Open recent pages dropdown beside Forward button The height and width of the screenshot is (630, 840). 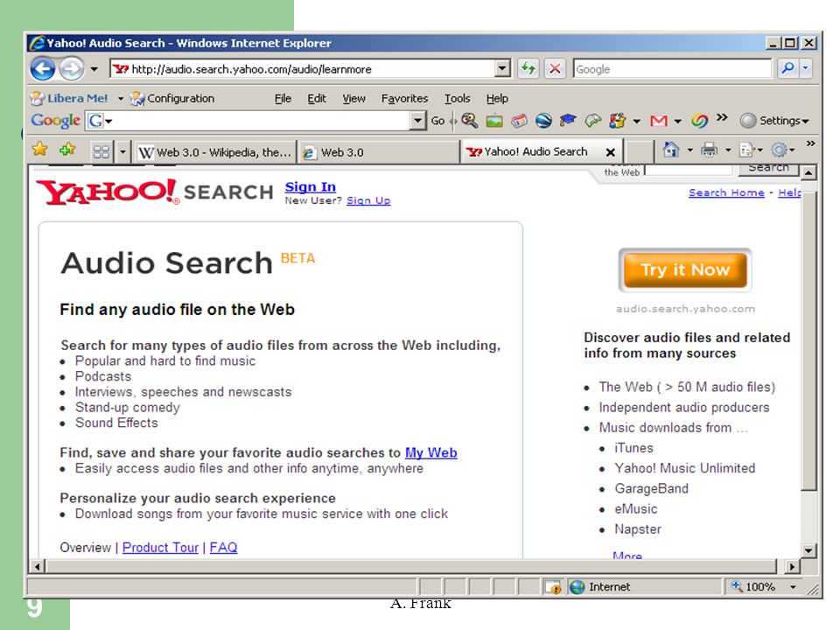[x=94, y=69]
